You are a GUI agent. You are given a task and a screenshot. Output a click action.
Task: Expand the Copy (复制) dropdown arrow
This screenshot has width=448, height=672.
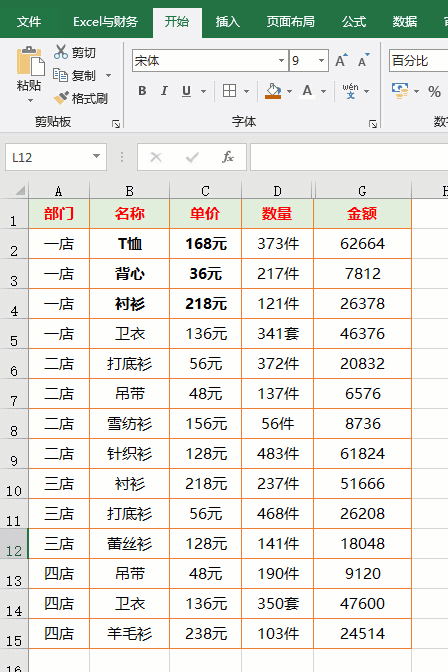pos(108,75)
